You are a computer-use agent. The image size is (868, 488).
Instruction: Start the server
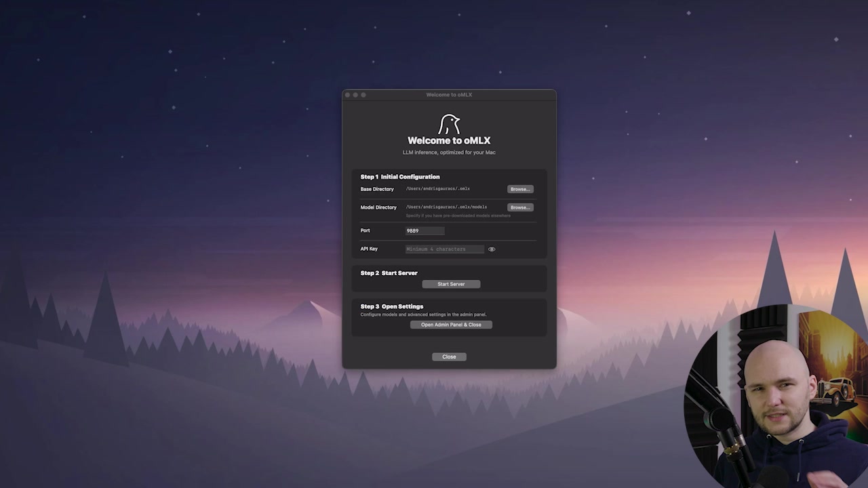tap(451, 284)
